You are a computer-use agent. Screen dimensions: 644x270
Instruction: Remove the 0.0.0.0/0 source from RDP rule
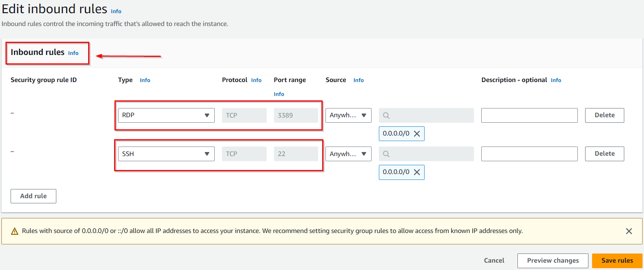click(417, 134)
